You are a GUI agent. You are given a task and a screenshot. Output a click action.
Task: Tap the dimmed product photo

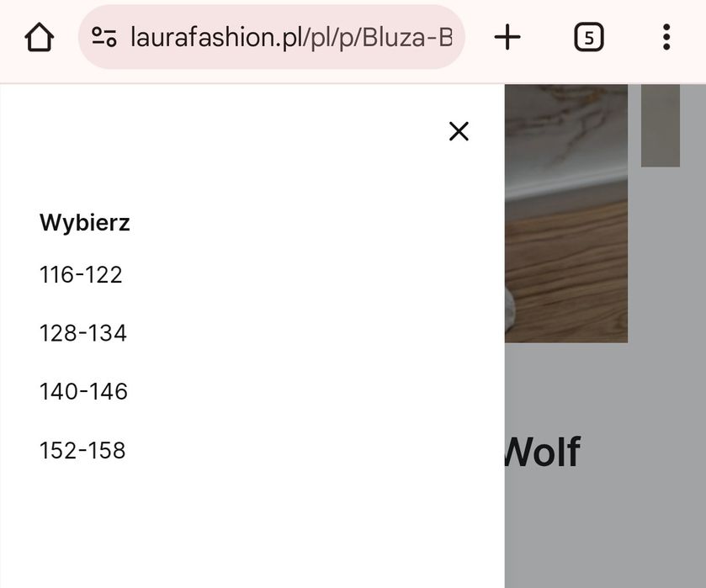click(565, 210)
